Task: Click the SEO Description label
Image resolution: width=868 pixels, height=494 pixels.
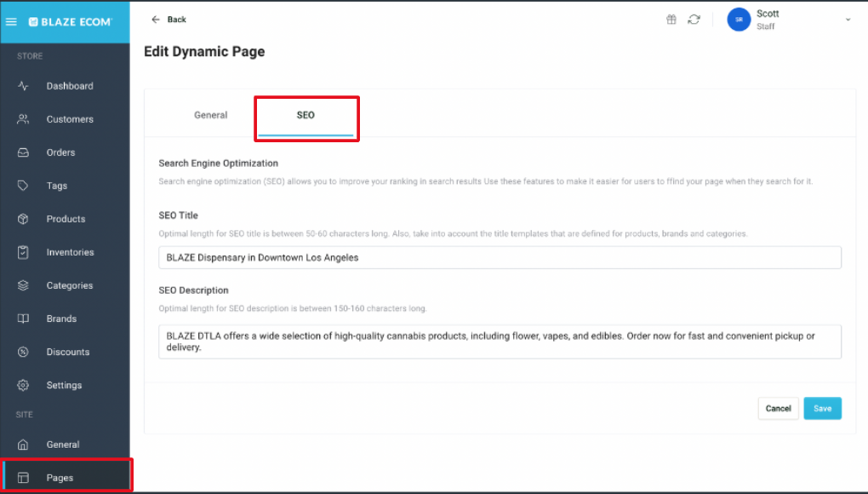Action: point(193,290)
